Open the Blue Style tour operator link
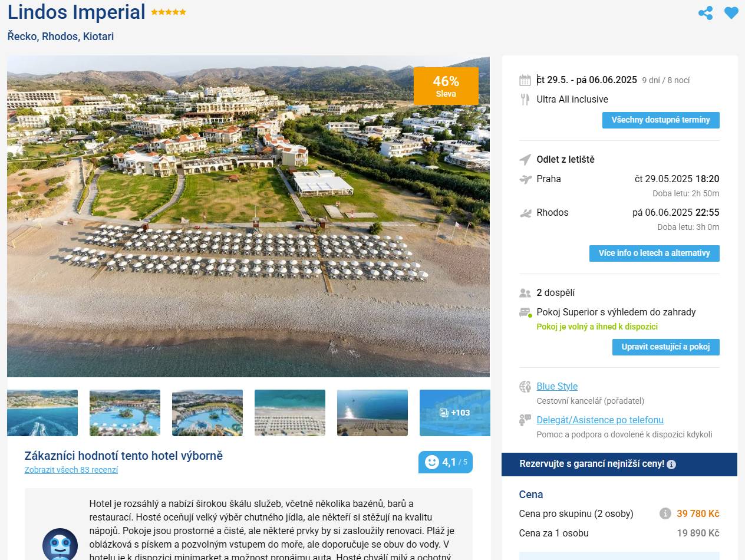The height and width of the screenshot is (560, 745). (x=557, y=387)
